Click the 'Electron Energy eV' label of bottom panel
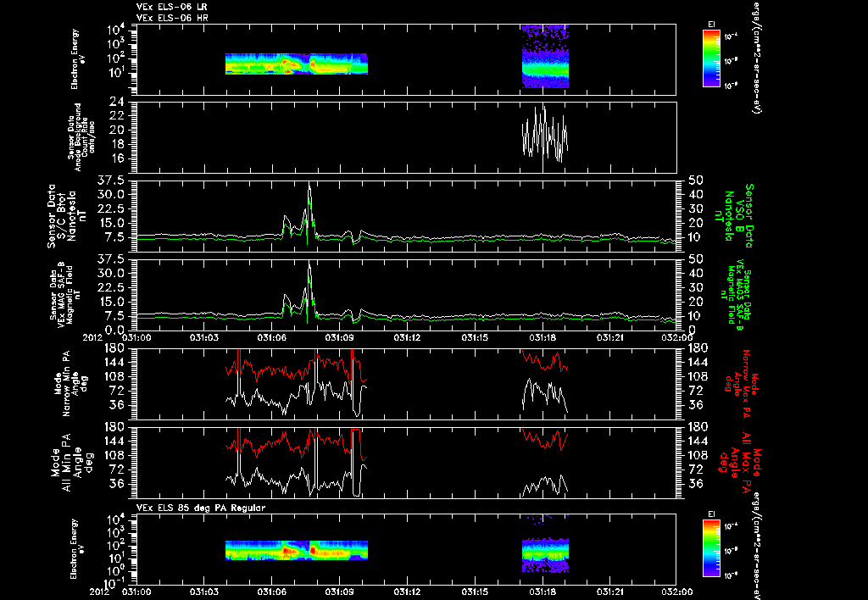The image size is (868, 600). tap(75, 548)
